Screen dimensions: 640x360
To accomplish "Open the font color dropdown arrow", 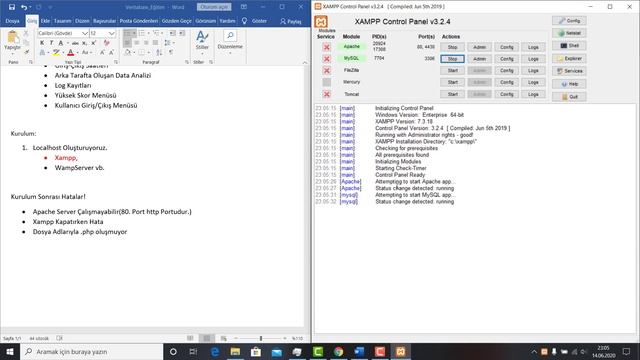I will [77, 53].
